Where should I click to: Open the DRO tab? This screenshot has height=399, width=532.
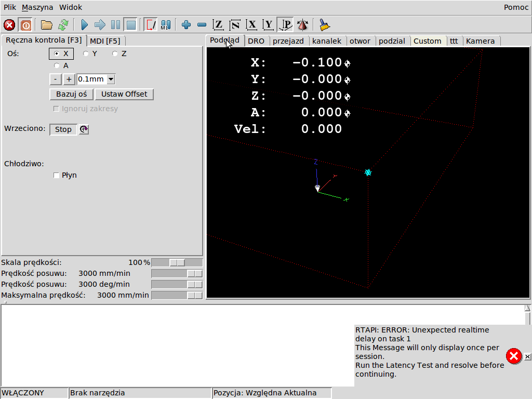pos(256,41)
